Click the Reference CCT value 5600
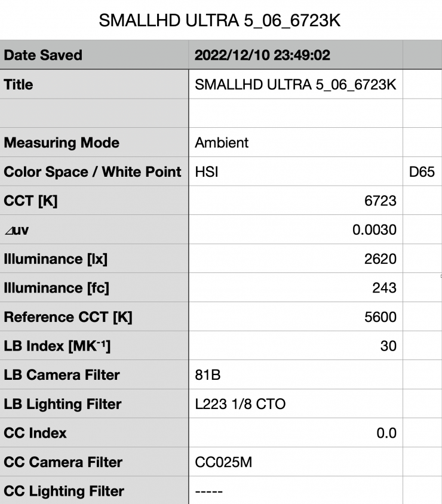Screen dimensions: 442x504 point(380,318)
